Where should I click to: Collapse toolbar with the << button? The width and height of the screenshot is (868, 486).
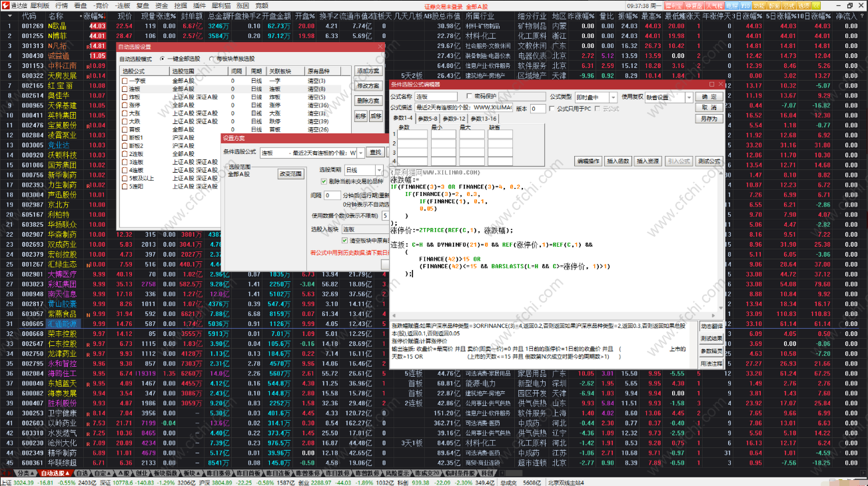(816, 5)
